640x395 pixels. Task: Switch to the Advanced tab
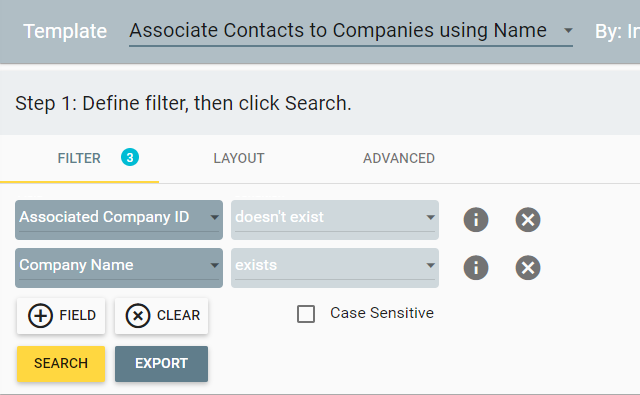tap(399, 158)
